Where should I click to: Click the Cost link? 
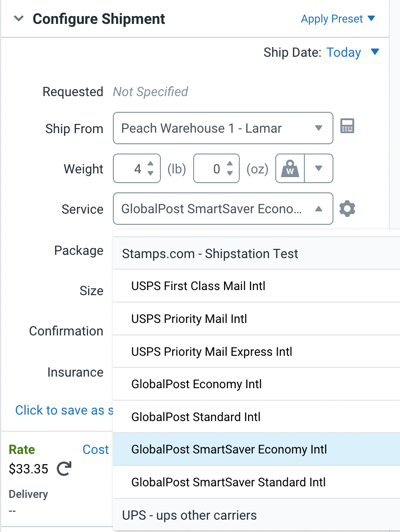click(x=96, y=450)
